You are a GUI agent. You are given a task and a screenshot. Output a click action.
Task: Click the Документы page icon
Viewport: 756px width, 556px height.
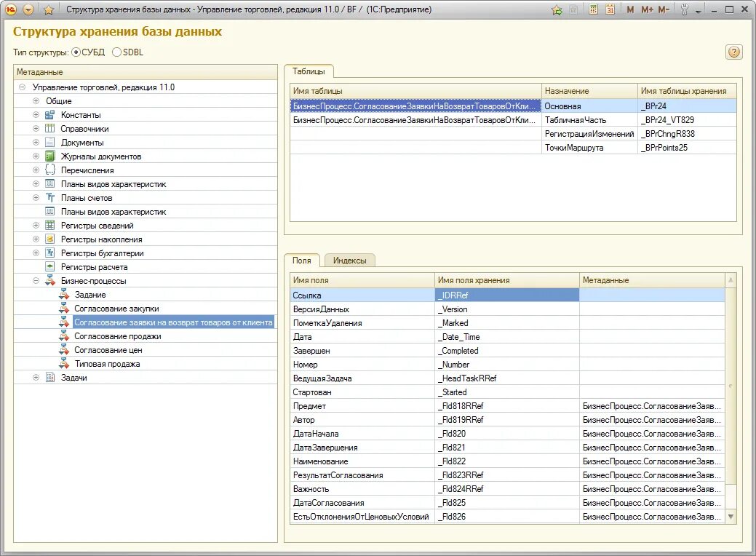49,142
